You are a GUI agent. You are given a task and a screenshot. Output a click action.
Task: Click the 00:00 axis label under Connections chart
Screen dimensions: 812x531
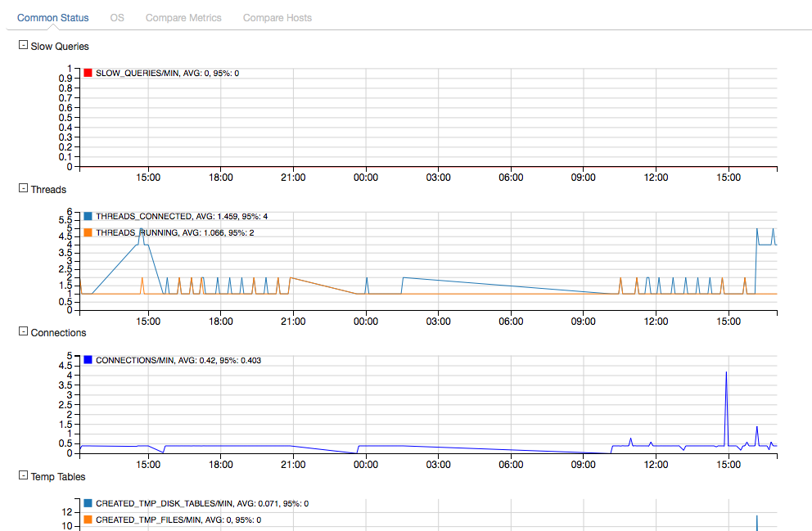[x=365, y=464]
